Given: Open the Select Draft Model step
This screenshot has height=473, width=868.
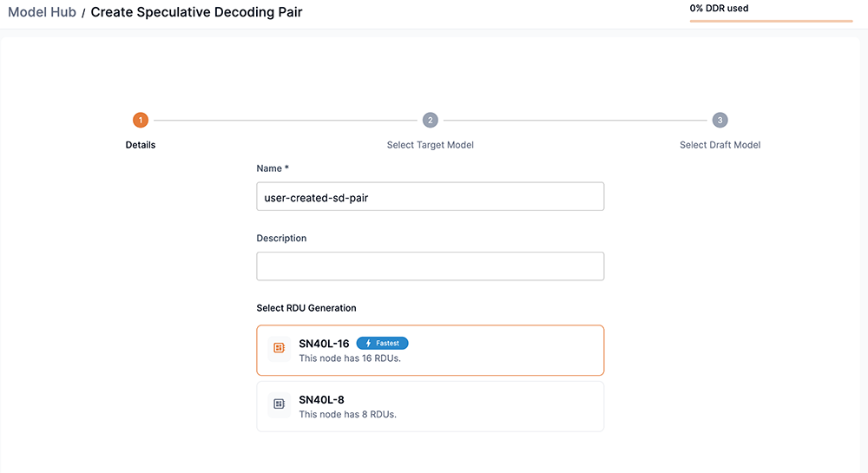Looking at the screenshot, I should pyautogui.click(x=720, y=145).
